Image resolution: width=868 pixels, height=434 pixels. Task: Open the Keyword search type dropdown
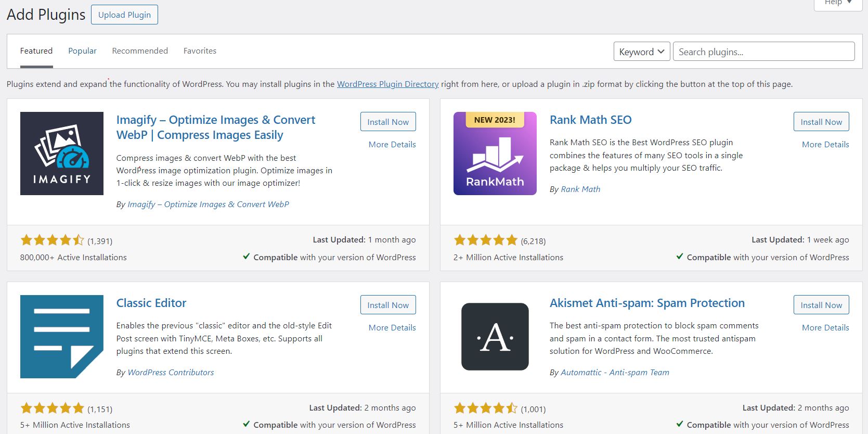(x=642, y=52)
